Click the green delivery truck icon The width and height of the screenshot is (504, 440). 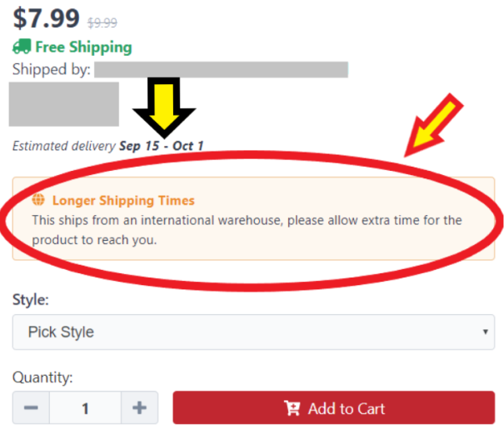[22, 47]
